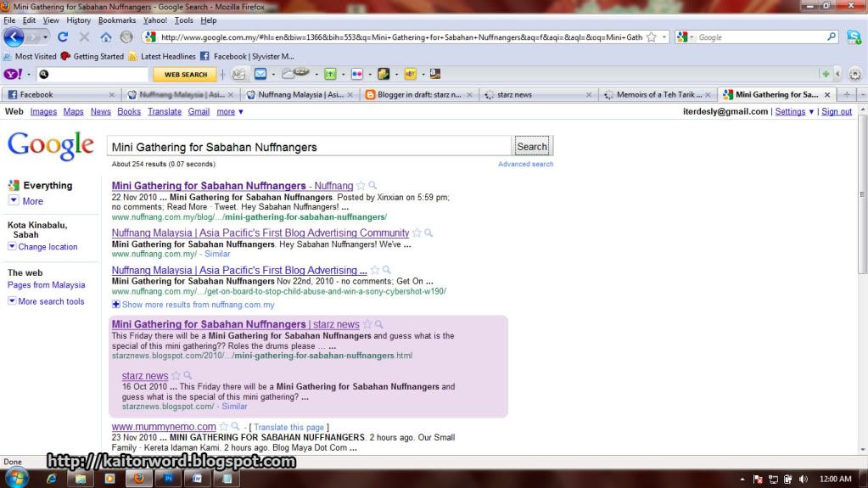Screen dimensions: 868x488
Task: Open Google Maps link
Action: 73,111
